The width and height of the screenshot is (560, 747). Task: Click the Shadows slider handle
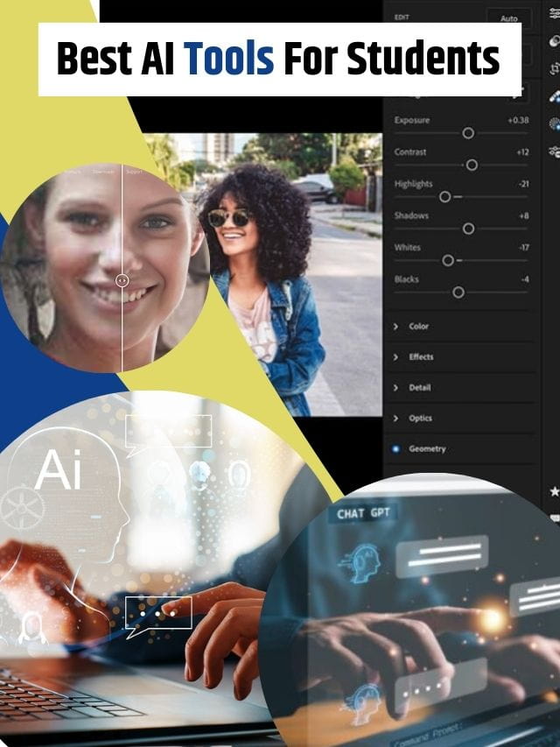pyautogui.click(x=469, y=229)
